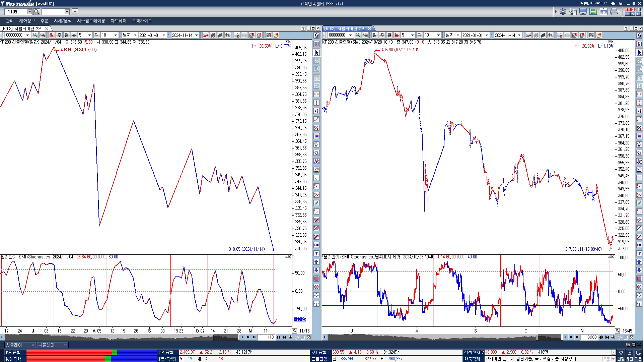Screen dimensions: 644x362
Task: Open the settings gear in top toolbar
Action: [563, 12]
